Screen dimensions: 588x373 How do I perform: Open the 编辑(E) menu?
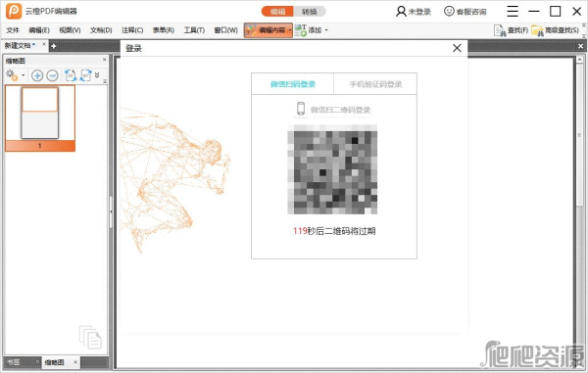(x=39, y=30)
